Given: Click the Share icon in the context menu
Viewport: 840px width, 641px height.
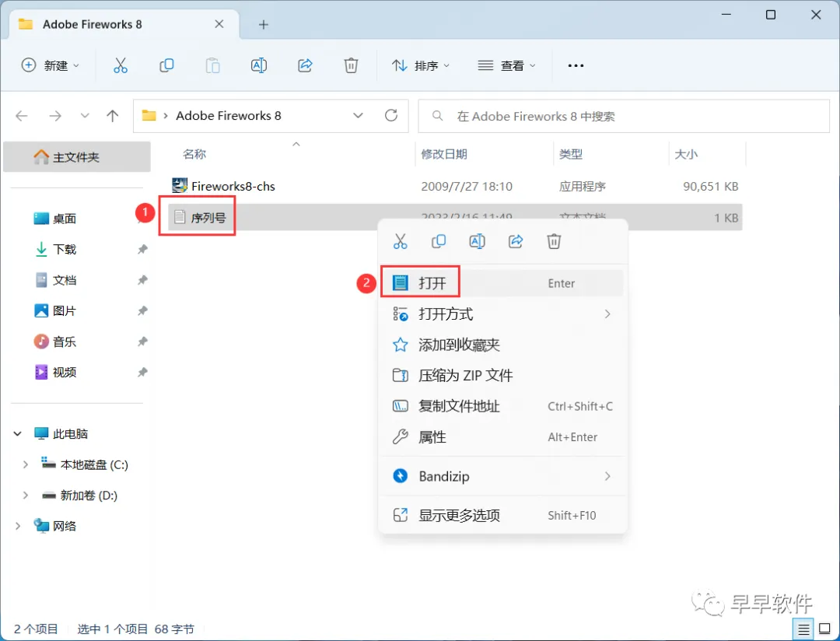Looking at the screenshot, I should click(x=516, y=241).
